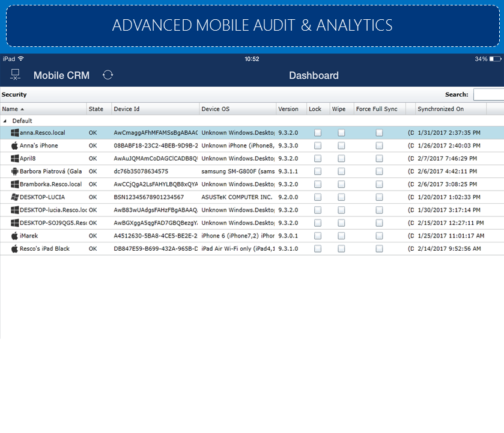Click the Windows flag icon for DESKTOP-LUCIA
The image size is (504, 433).
[14, 197]
